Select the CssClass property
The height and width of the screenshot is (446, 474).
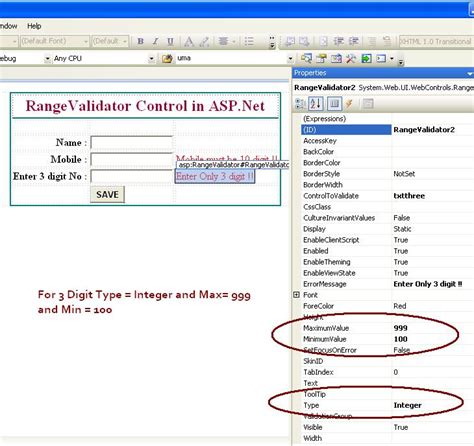[387, 207]
